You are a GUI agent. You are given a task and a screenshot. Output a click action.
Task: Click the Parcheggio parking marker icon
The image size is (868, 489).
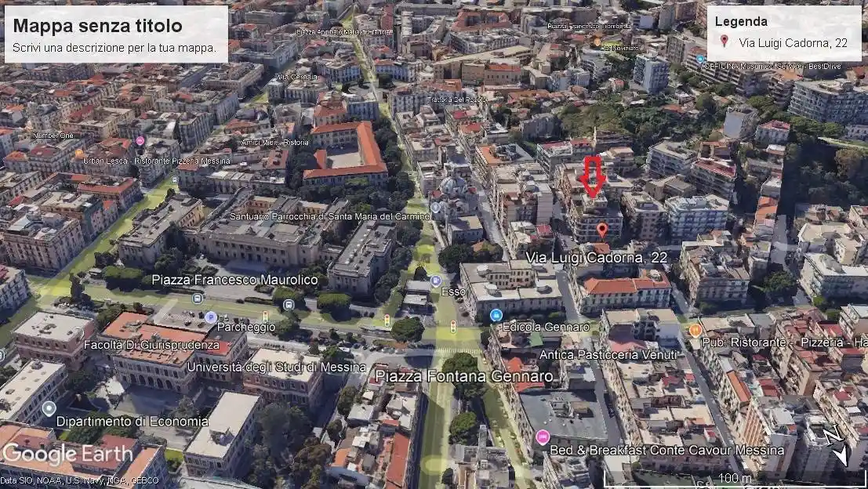[211, 317]
